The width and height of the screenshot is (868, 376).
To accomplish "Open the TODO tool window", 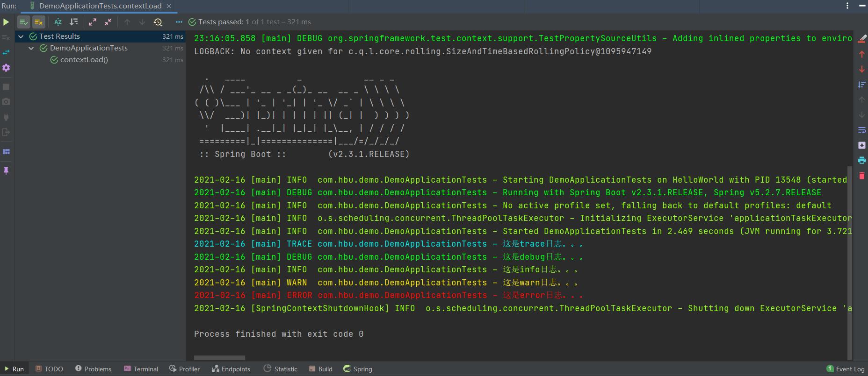I will click(49, 369).
